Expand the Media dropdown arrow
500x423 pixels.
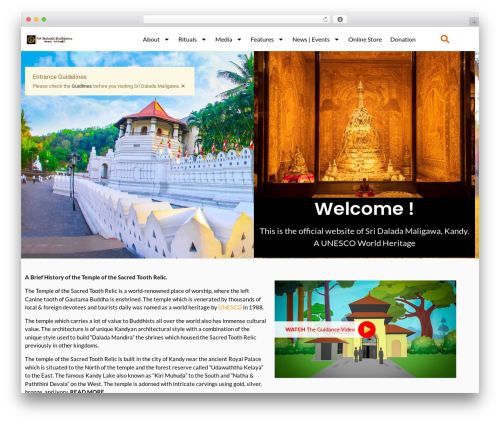[239, 40]
